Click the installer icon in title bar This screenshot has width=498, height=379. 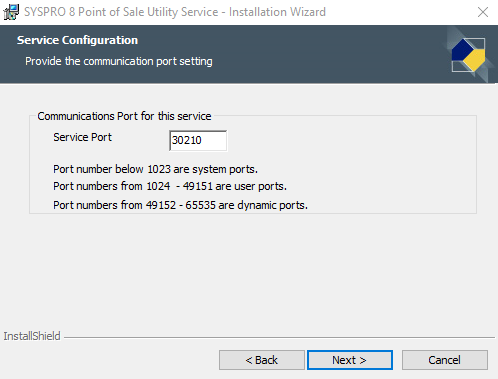pyautogui.click(x=11, y=12)
